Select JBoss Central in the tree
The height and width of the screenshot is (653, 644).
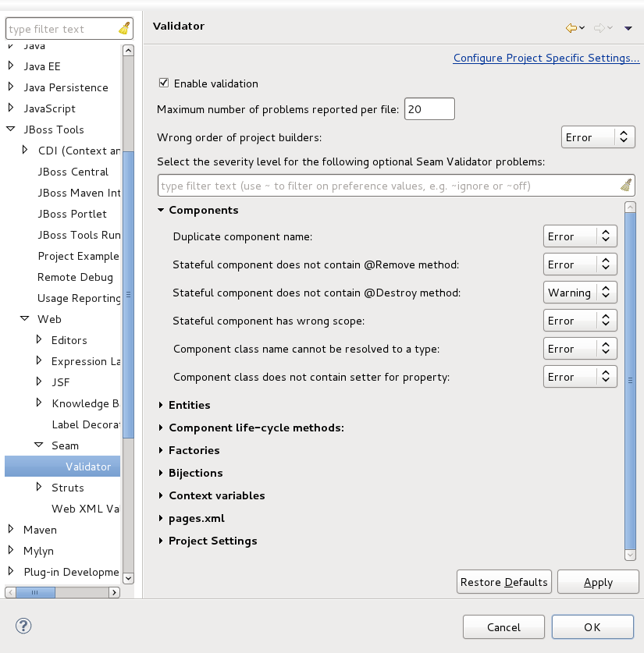coord(73,172)
